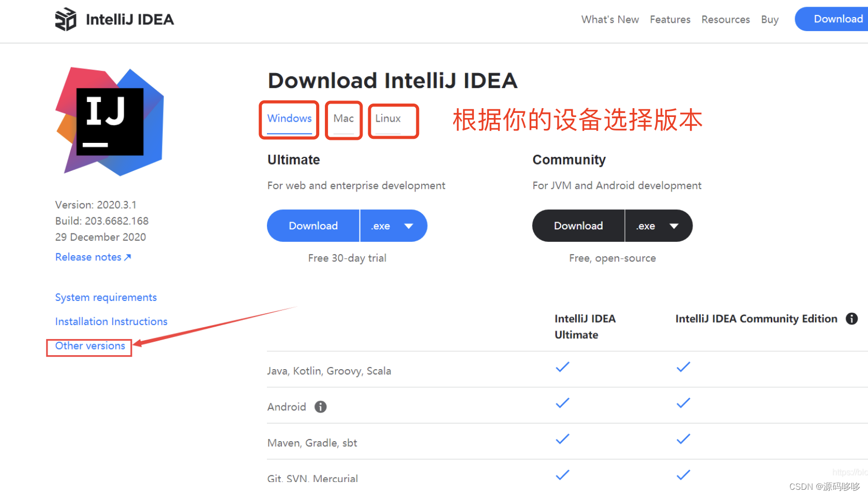Click 'Free 30-day trial' text
The height and width of the screenshot is (496, 868).
[x=347, y=258]
